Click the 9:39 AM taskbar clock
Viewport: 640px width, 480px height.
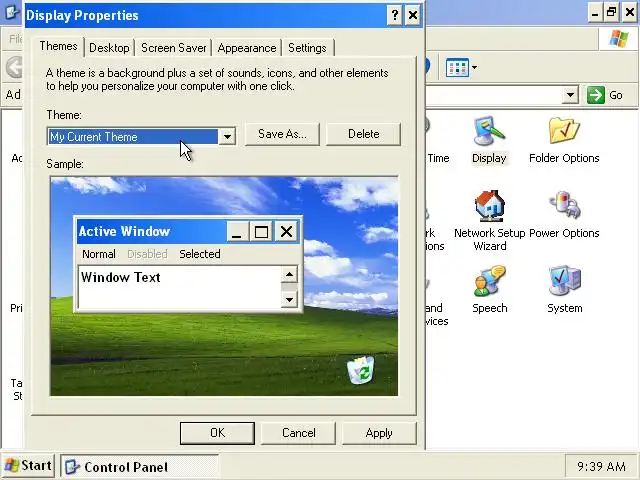click(601, 466)
